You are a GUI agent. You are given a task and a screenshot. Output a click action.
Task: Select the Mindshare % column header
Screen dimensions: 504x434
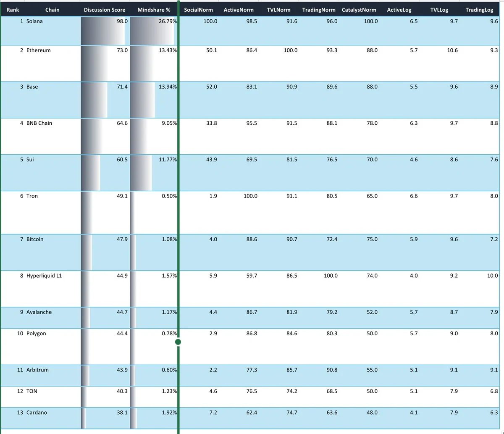(154, 10)
